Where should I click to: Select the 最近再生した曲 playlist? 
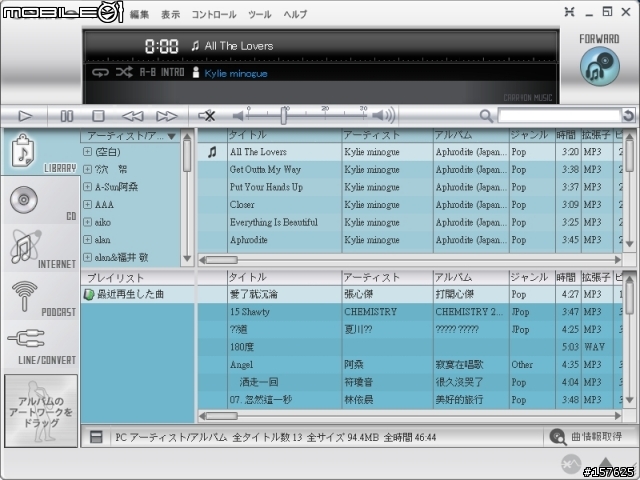(138, 294)
